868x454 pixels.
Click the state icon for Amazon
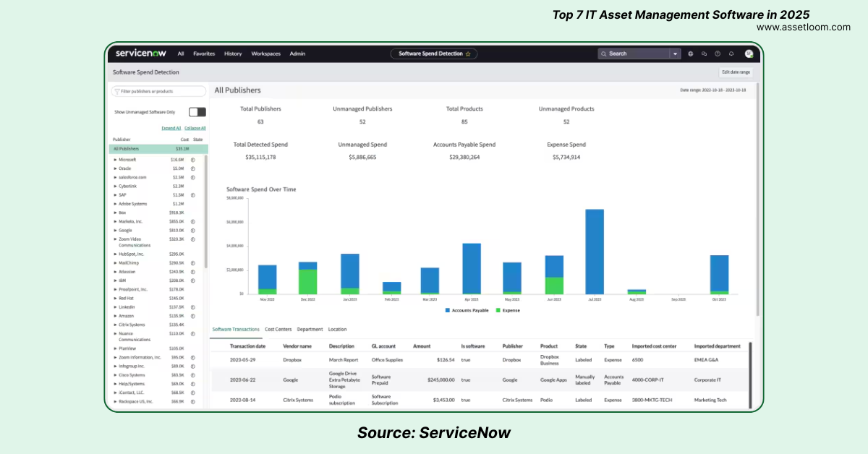pos(193,316)
